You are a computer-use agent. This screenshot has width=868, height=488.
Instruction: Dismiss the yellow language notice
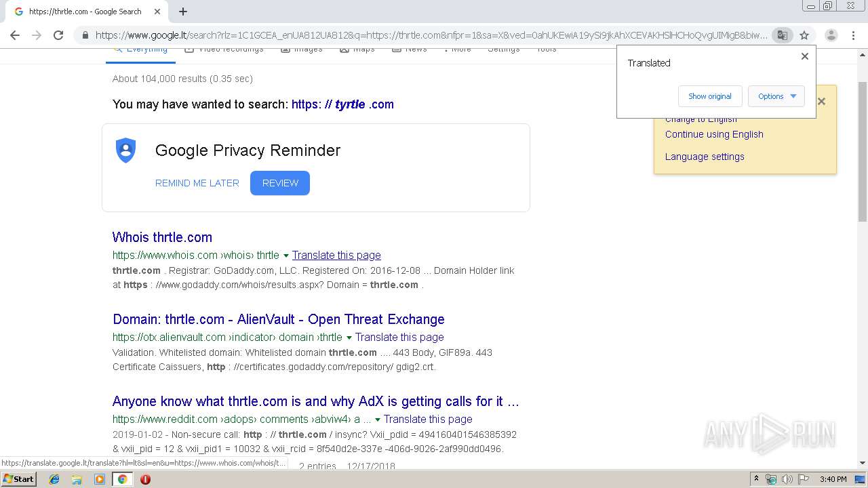(x=821, y=102)
